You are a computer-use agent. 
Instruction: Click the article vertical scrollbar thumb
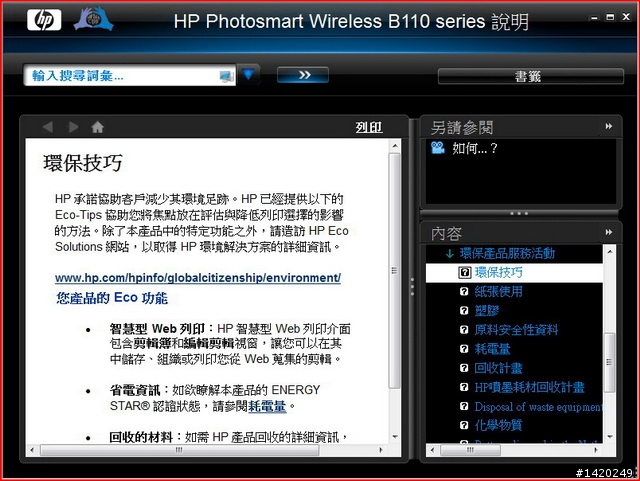point(394,270)
